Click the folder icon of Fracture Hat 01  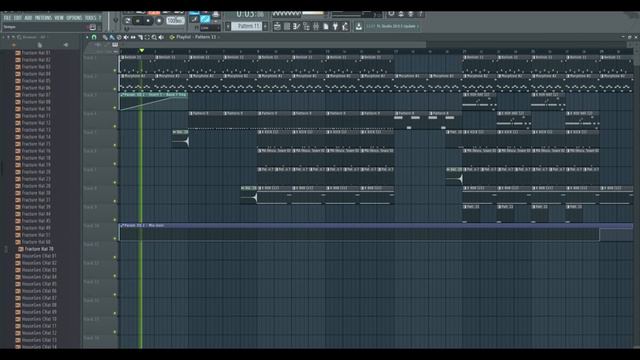point(18,53)
